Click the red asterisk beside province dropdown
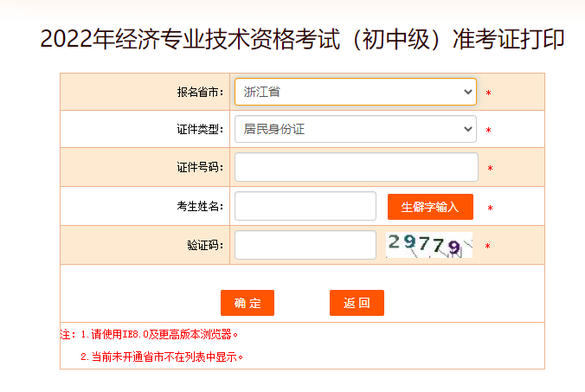Screen dimensions: 585x392 tap(488, 93)
